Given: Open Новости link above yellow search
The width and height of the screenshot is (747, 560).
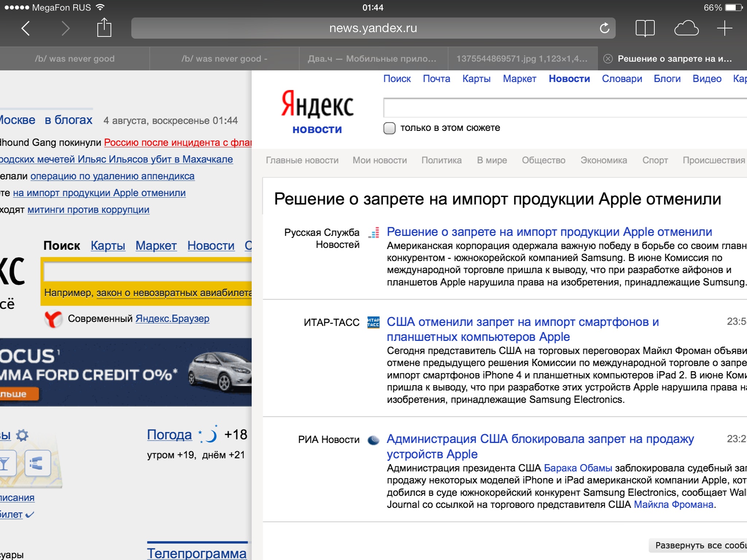Looking at the screenshot, I should [x=211, y=246].
